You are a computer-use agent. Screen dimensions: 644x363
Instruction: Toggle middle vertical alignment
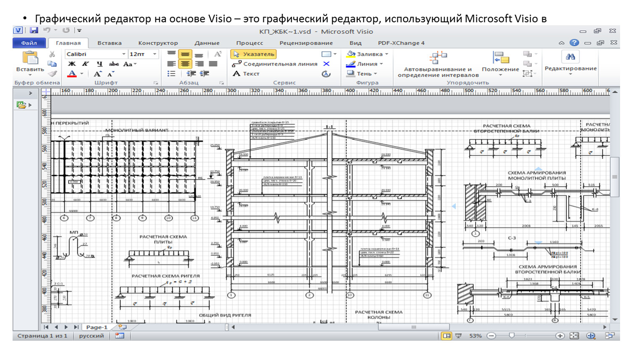[185, 54]
